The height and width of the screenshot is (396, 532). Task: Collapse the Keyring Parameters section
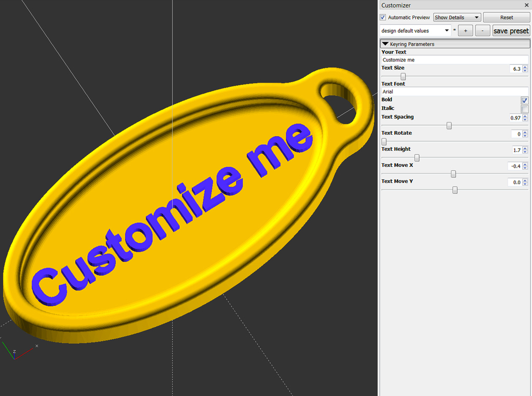385,44
